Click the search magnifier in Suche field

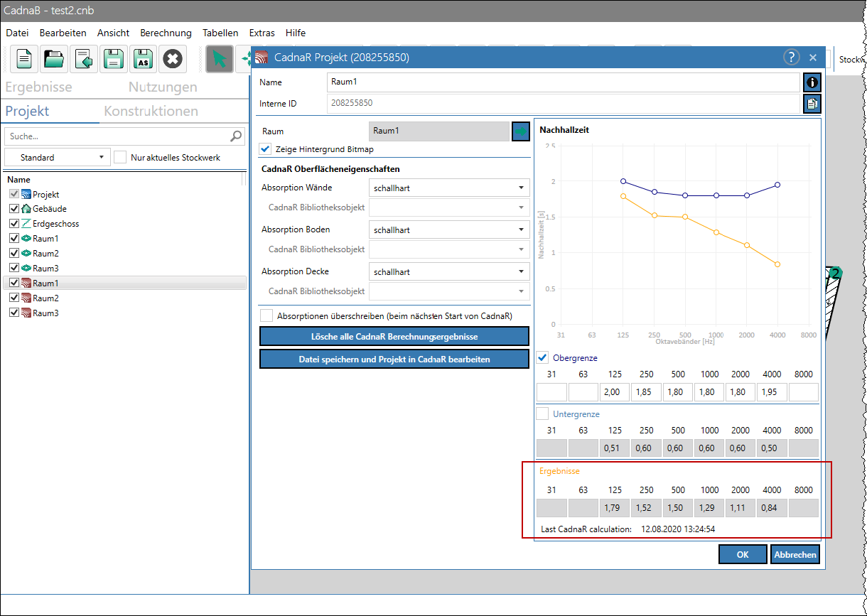click(x=236, y=136)
